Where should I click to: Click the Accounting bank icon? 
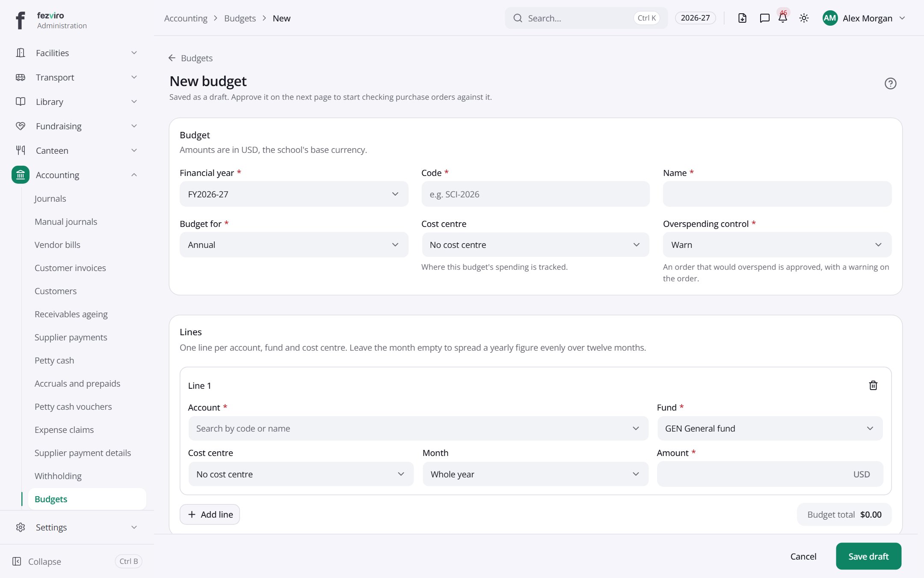(21, 175)
